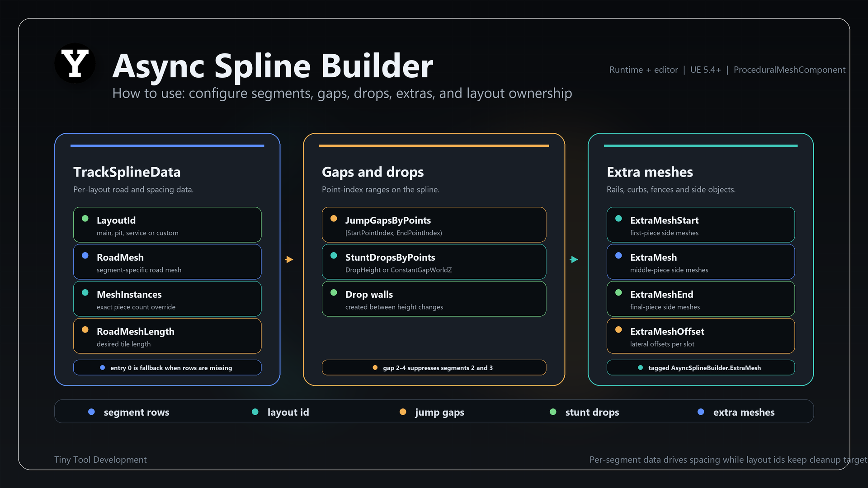Click the 'entry 0 is fallback' note pill
The image size is (868, 488).
[x=167, y=367]
